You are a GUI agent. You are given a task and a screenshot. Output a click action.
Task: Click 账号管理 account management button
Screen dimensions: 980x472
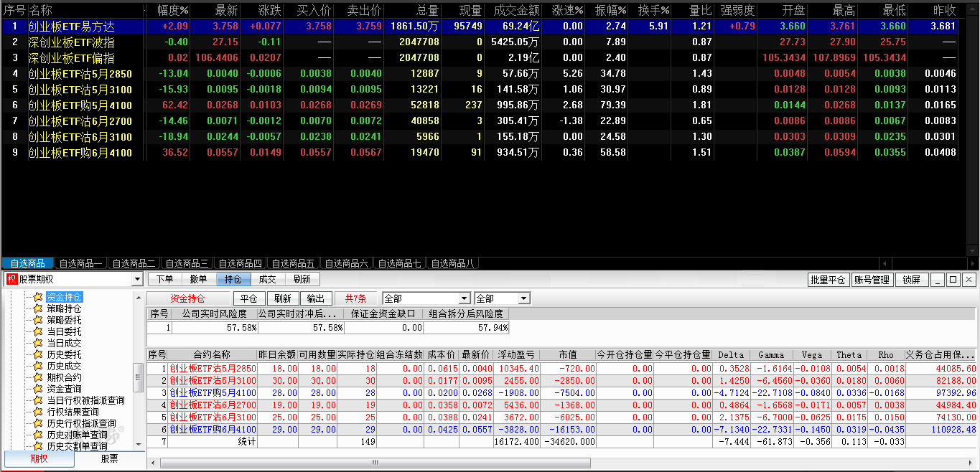pos(872,280)
